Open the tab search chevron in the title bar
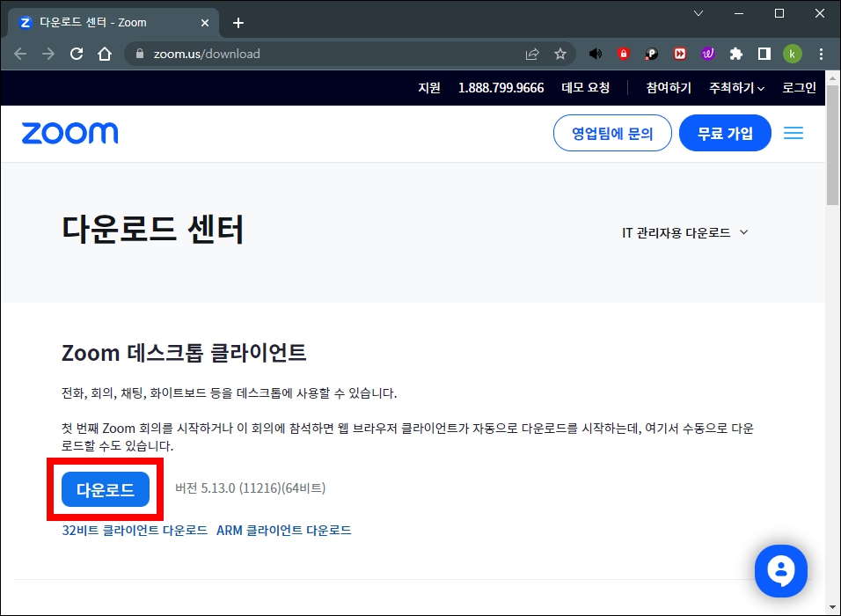 pos(698,13)
